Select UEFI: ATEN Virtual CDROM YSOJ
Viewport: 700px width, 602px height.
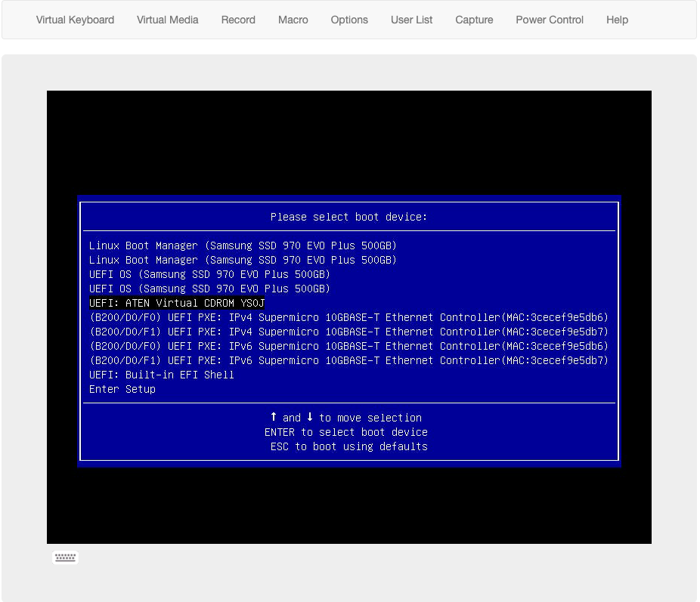click(177, 303)
